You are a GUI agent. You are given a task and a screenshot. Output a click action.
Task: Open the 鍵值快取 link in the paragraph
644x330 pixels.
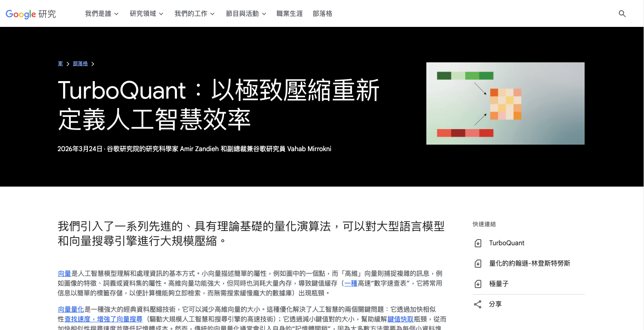pyautogui.click(x=400, y=319)
